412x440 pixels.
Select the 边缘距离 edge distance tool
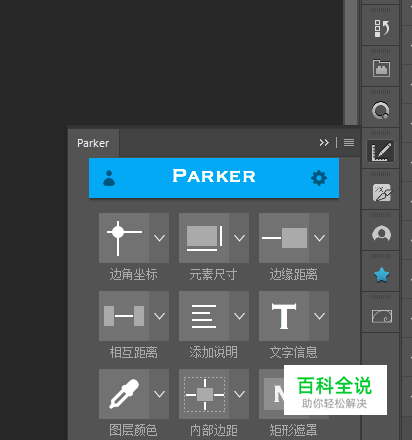point(284,238)
